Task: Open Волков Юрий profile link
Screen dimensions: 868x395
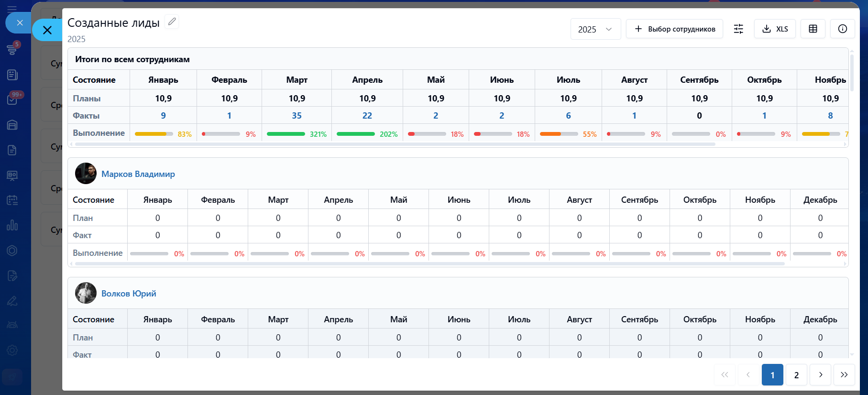Action: pyautogui.click(x=129, y=294)
